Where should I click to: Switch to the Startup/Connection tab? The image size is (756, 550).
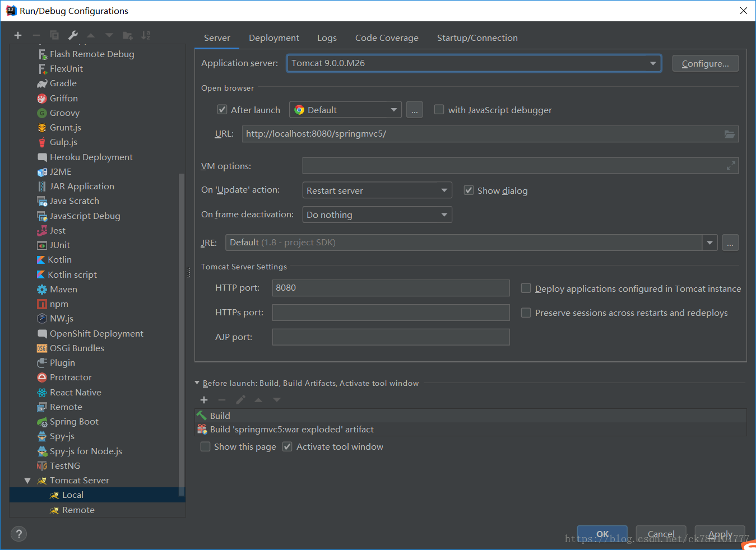pyautogui.click(x=477, y=38)
